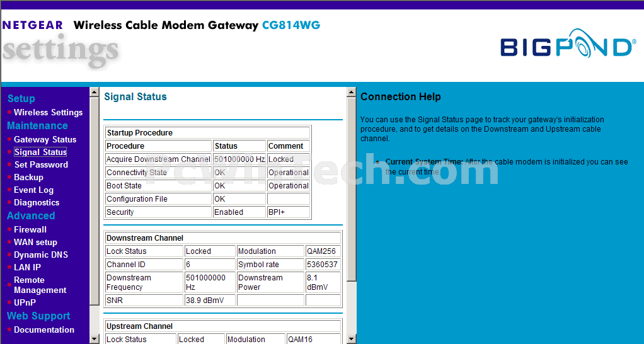The image size is (644, 344).
Task: Click the Connectivity State cell
Action: pos(158,173)
